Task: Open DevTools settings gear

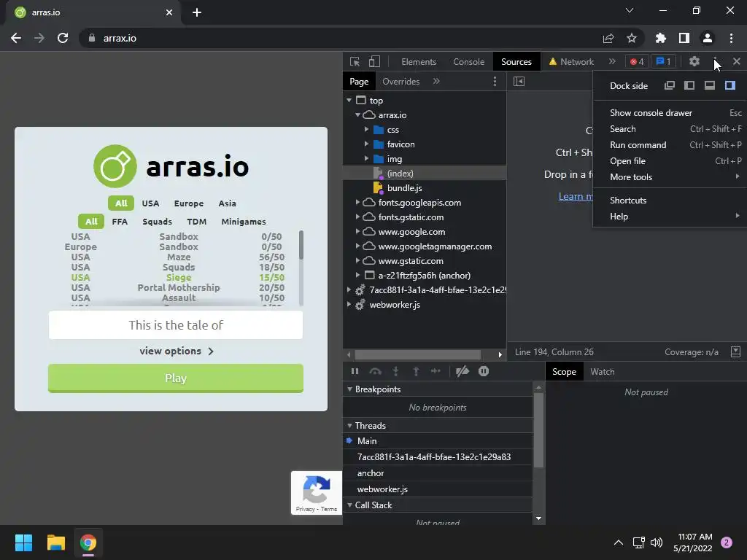Action: 694,61
